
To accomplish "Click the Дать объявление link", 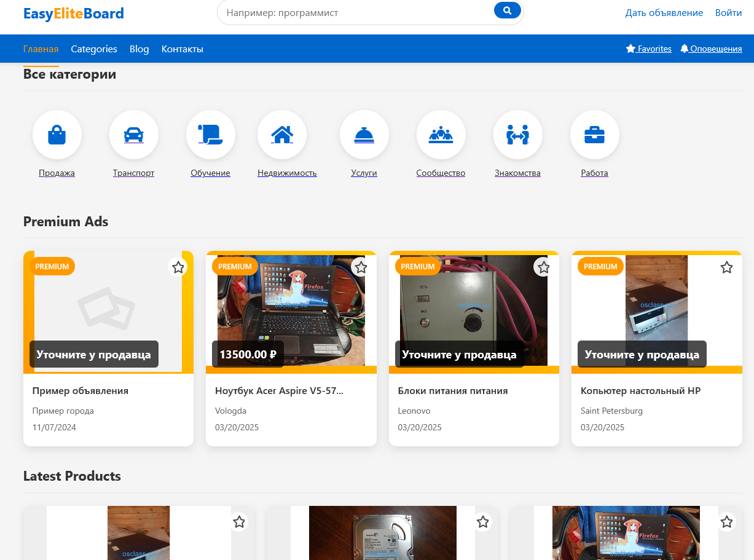I will point(664,12).
